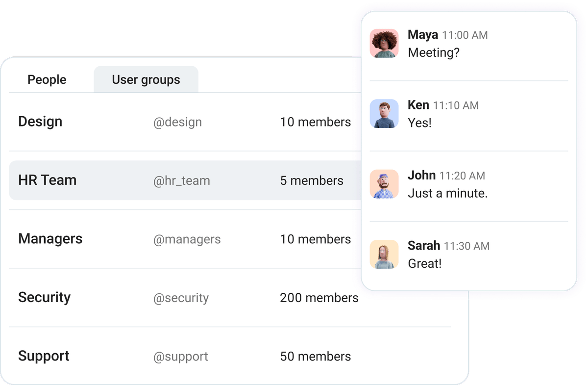Open the Security user group
Screen dimensions: 588x385
click(x=45, y=298)
